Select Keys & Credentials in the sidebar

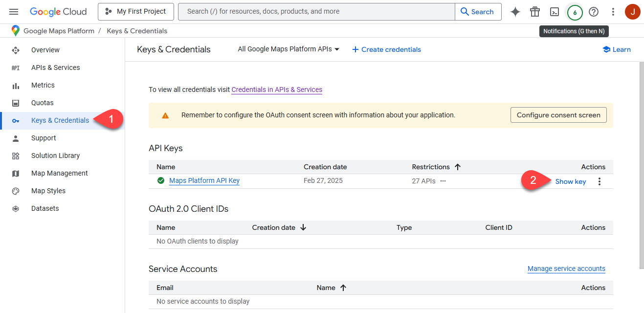(x=60, y=120)
